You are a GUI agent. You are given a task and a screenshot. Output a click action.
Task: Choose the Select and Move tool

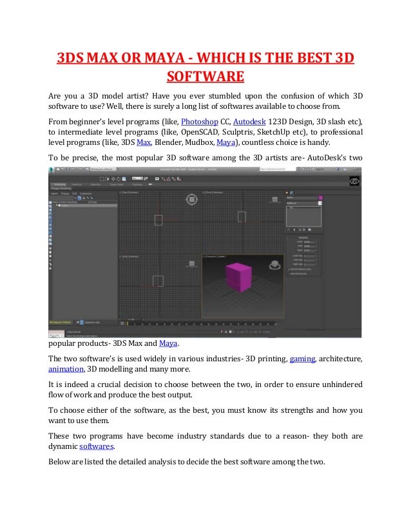click(x=113, y=179)
